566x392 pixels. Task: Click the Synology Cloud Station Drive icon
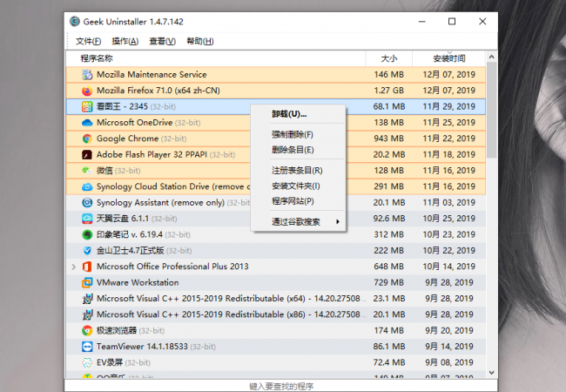[87, 186]
